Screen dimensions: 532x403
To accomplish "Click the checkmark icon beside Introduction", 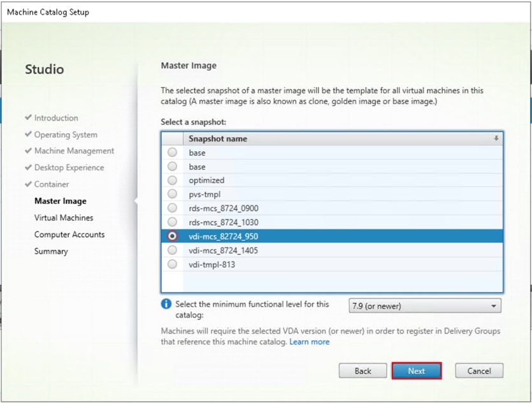I will tap(29, 117).
